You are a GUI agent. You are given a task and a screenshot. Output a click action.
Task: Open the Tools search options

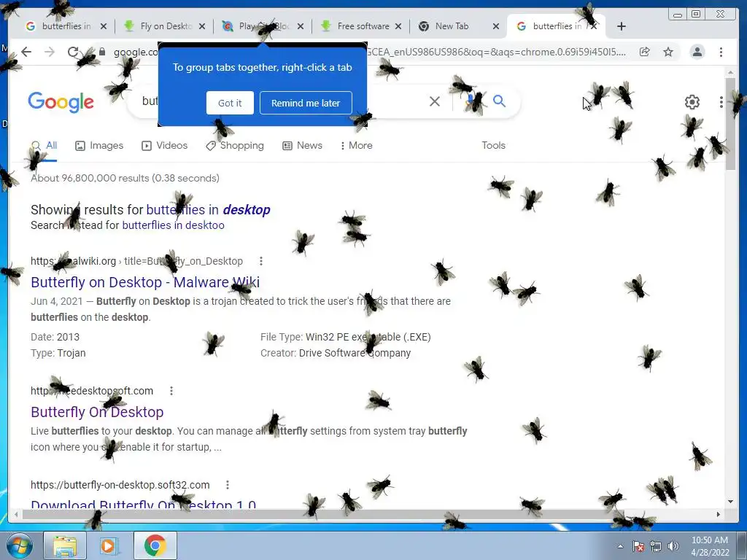[x=494, y=145]
